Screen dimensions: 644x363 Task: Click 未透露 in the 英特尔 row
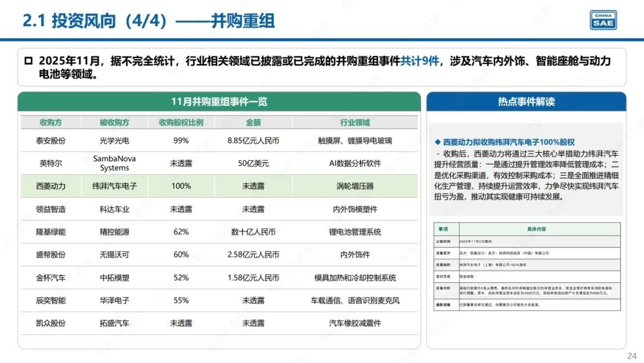pyautogui.click(x=181, y=163)
